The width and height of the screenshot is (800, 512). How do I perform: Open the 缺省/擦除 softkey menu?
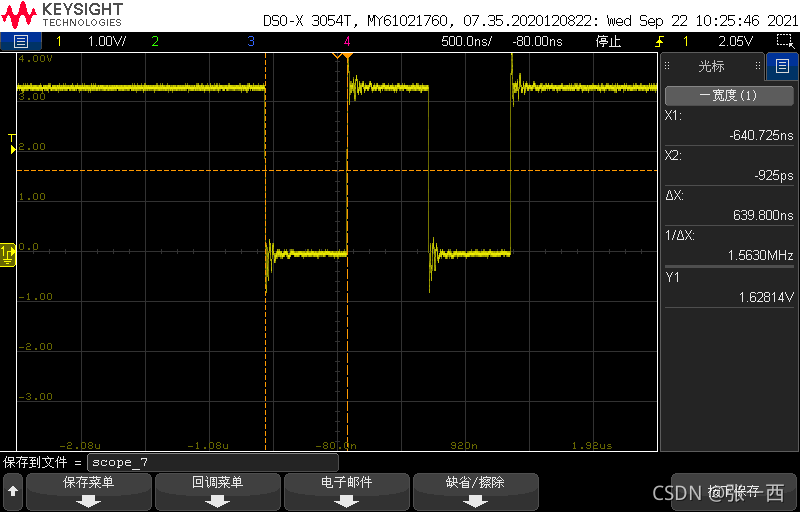point(476,492)
